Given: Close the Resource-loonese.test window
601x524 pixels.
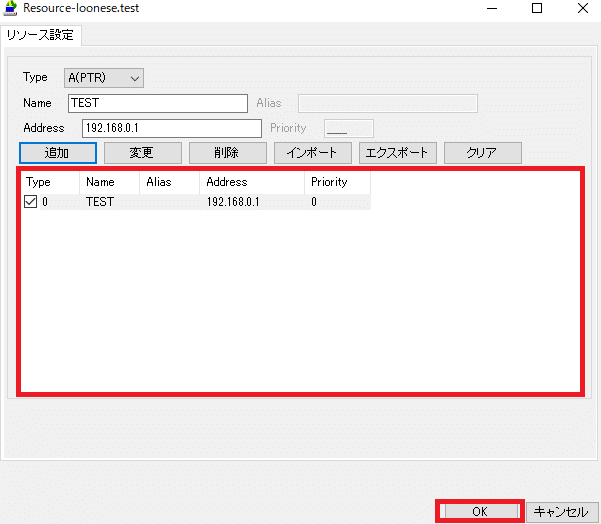Looking at the screenshot, I should click(583, 8).
